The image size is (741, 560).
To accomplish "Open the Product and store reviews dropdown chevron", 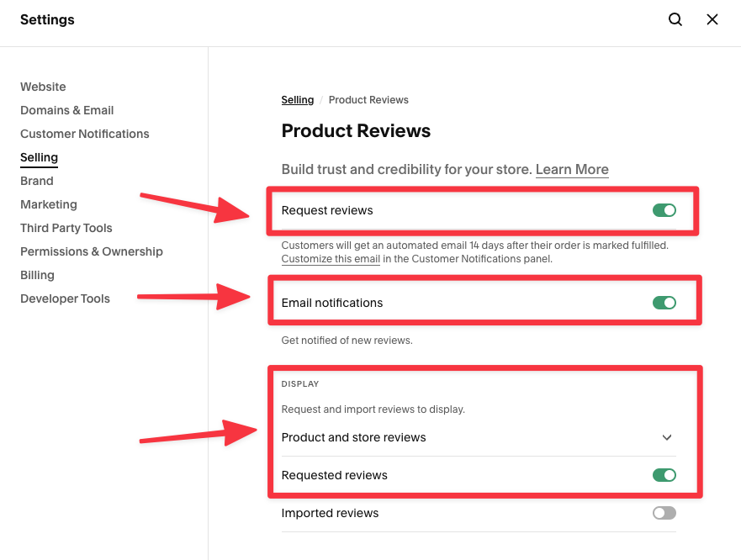I will 666,437.
